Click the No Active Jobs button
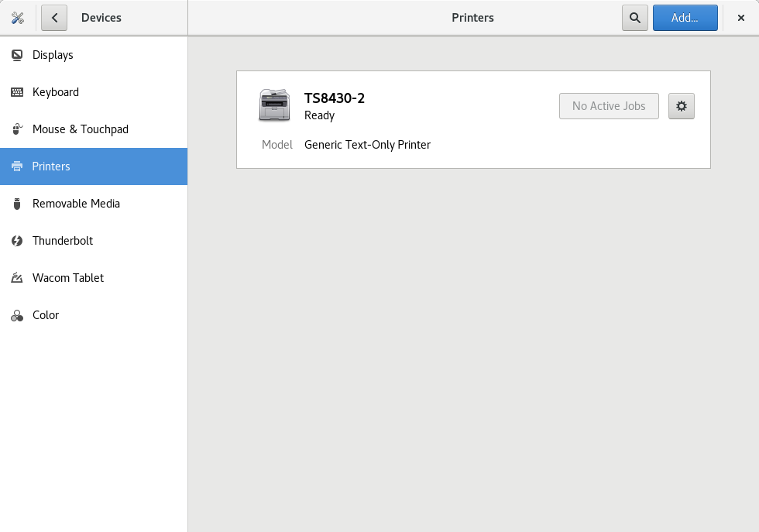Screen dimensions: 759x532 609,106
